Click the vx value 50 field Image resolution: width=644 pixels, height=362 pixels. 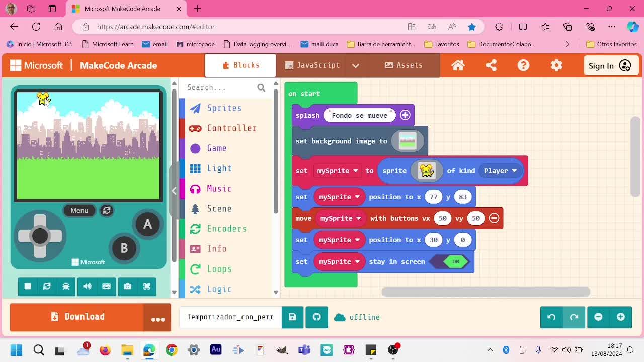(x=443, y=218)
